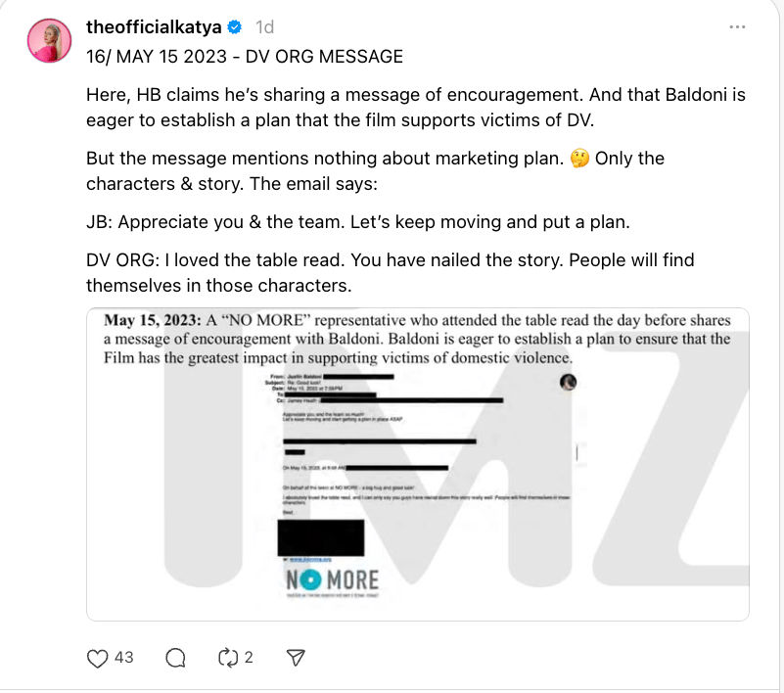Screen dimensions: 784x693
Task: View the 43 likes count
Action: click(x=124, y=658)
